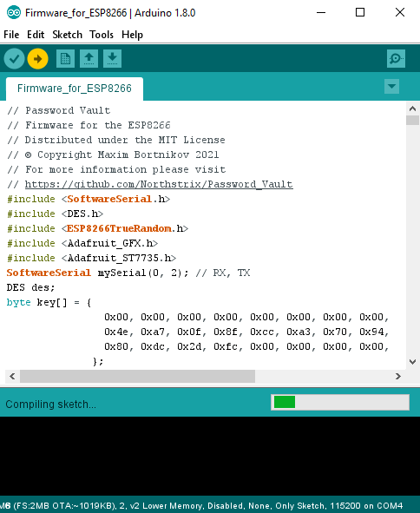This screenshot has width=420, height=513.
Task: Open the Serial Monitor magnifier icon
Action: (396, 58)
